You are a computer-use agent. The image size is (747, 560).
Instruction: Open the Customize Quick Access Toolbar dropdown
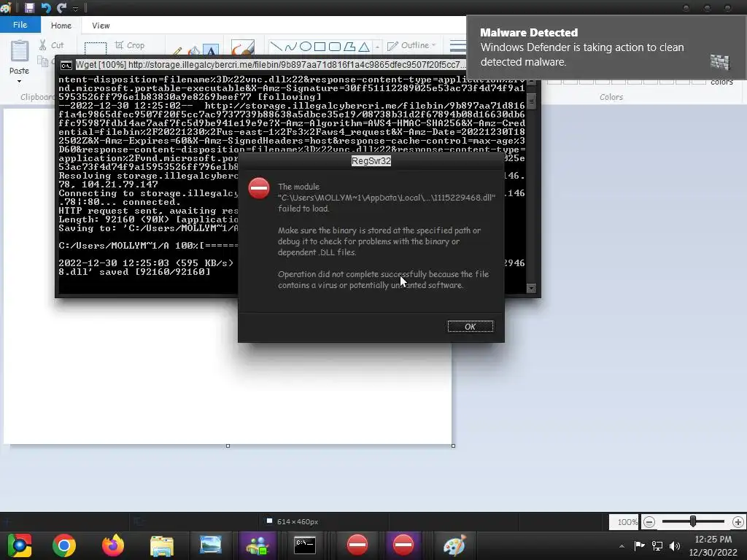coord(76,9)
